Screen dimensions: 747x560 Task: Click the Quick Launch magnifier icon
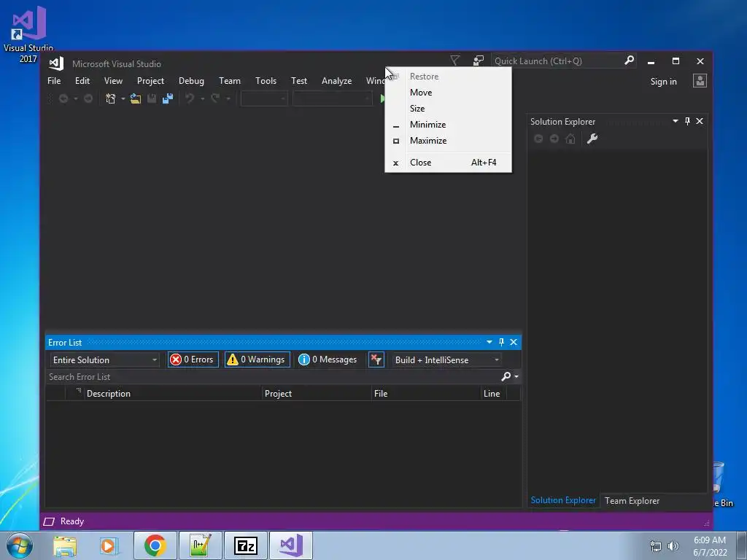pos(630,61)
